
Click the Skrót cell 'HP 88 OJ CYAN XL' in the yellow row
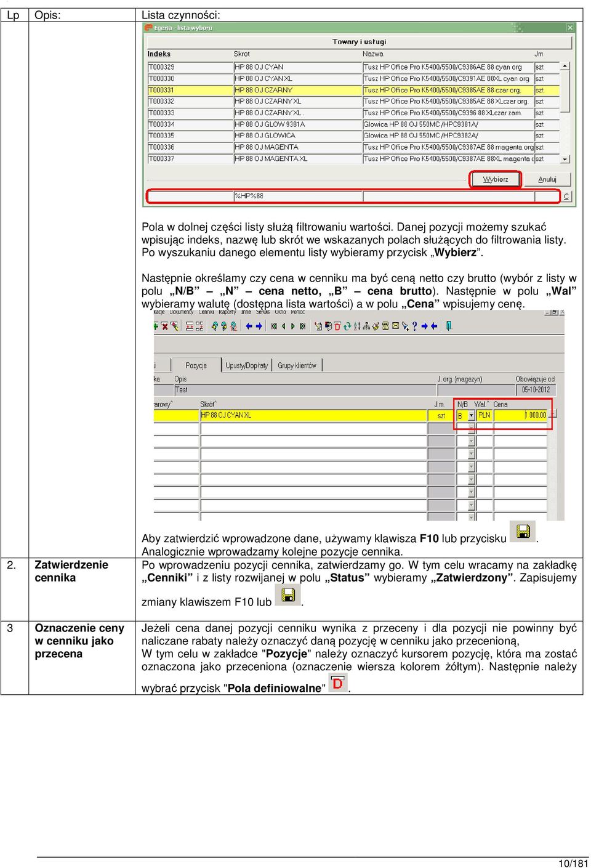coord(313,415)
